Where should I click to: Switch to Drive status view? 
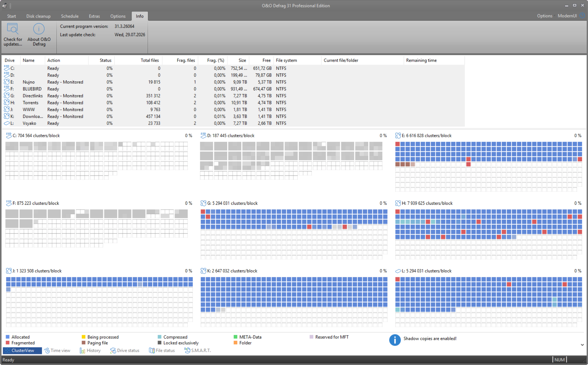coord(125,350)
